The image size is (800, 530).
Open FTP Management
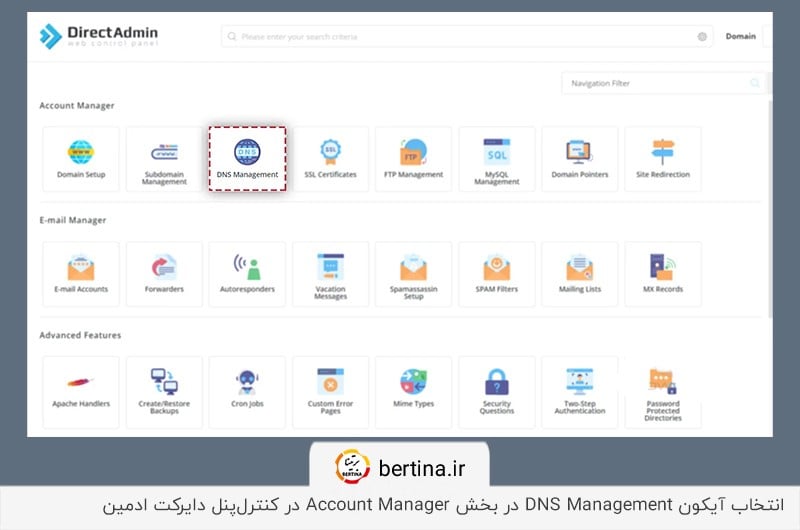click(x=413, y=159)
